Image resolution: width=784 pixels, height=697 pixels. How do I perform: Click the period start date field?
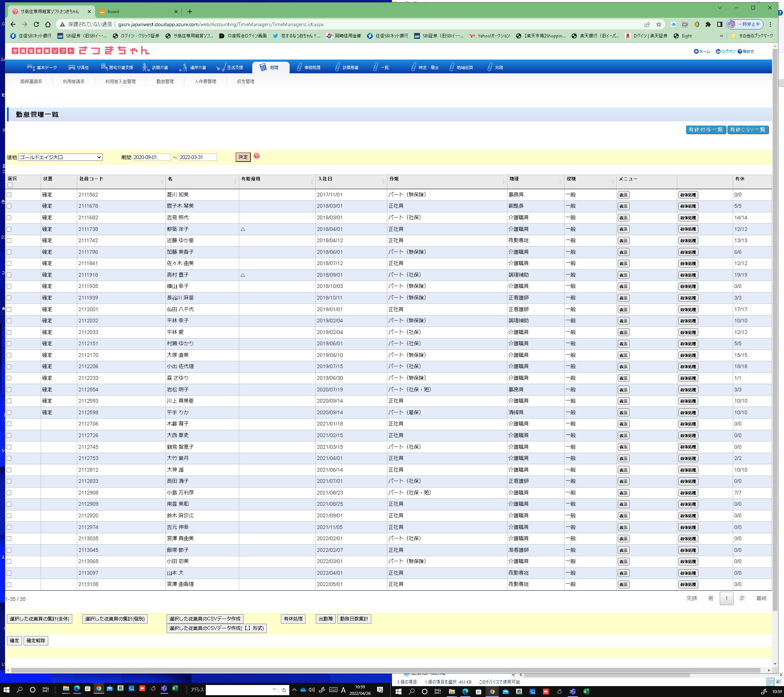click(151, 157)
